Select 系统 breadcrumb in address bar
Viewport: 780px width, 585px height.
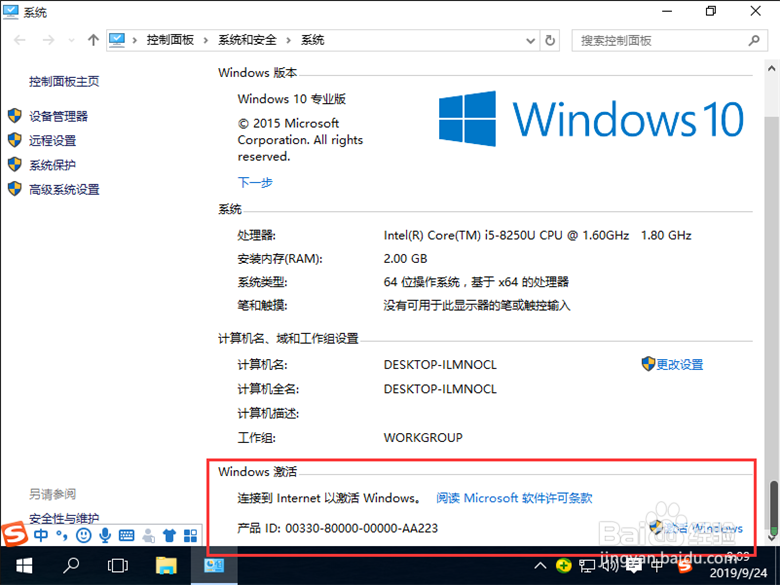click(x=312, y=40)
